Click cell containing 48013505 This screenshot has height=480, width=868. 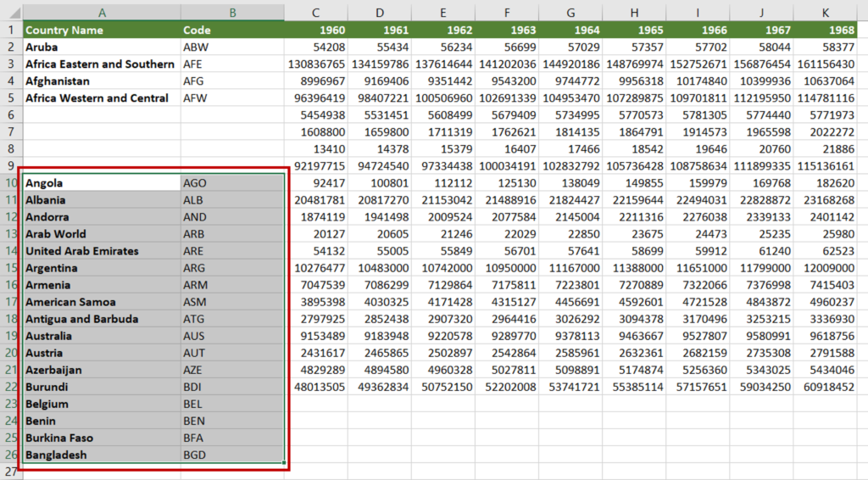click(x=315, y=387)
